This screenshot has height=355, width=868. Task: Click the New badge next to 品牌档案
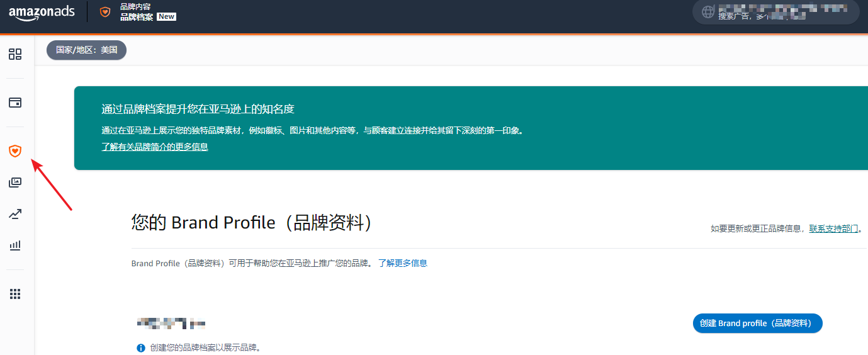pos(166,17)
